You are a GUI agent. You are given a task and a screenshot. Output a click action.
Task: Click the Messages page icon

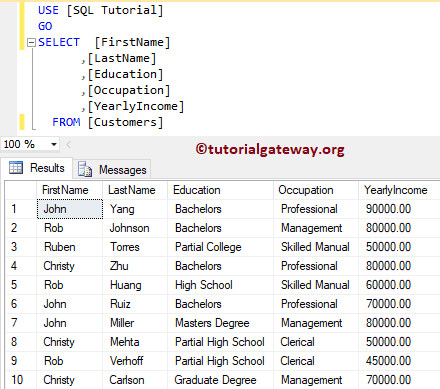pyautogui.click(x=85, y=169)
